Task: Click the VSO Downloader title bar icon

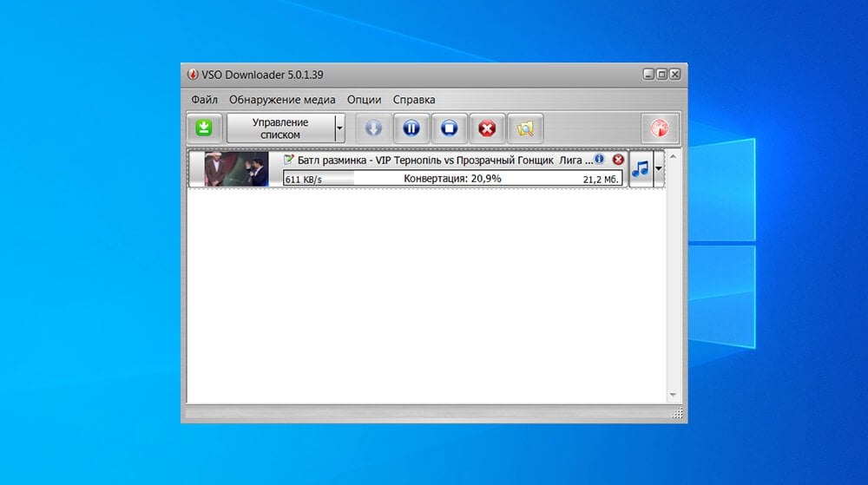Action: click(193, 75)
